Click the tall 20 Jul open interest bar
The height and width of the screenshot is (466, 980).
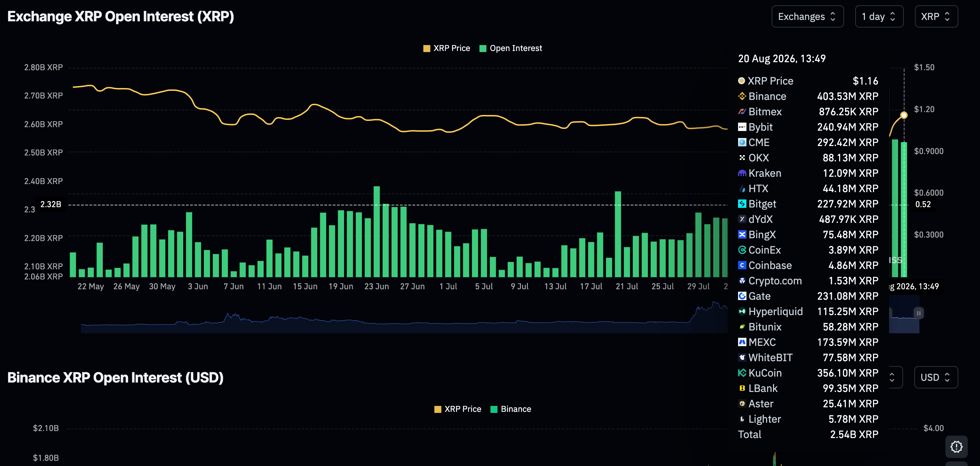coord(618,234)
